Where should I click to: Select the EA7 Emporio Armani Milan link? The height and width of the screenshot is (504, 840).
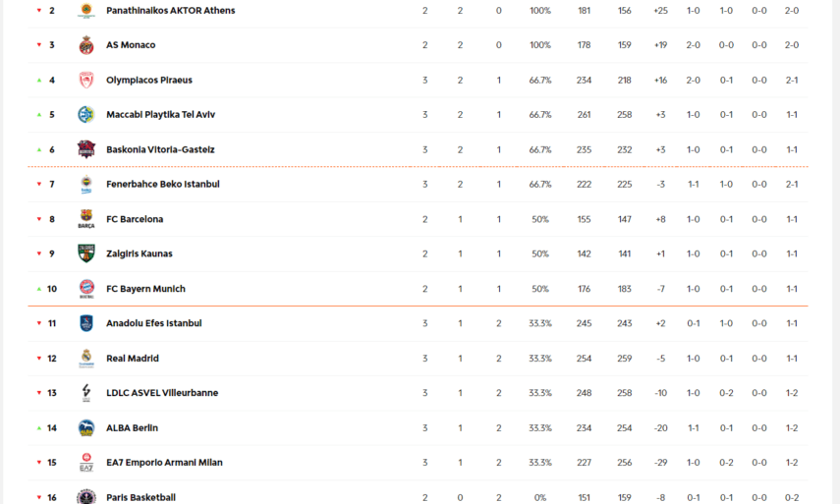tap(164, 463)
